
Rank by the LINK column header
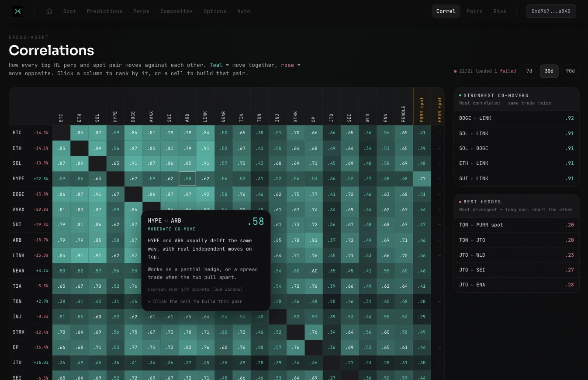click(205, 106)
